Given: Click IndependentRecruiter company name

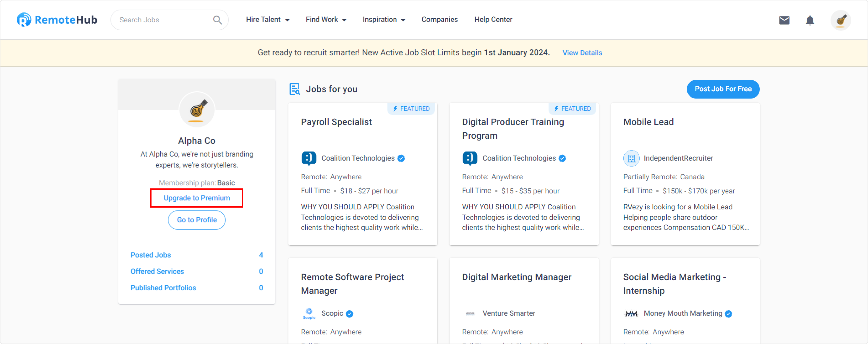Looking at the screenshot, I should point(678,158).
